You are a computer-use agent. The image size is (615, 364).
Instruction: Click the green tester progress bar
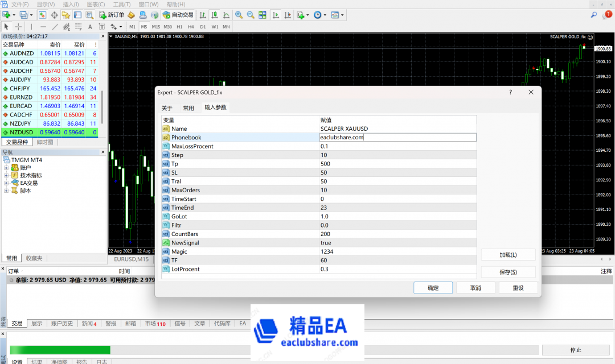(60, 350)
